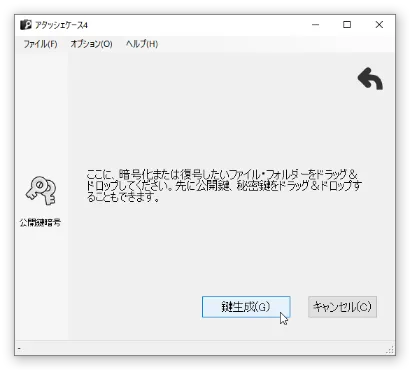Click the 公開鍵暗号 label
This screenshot has width=410, height=370.
pyautogui.click(x=40, y=223)
